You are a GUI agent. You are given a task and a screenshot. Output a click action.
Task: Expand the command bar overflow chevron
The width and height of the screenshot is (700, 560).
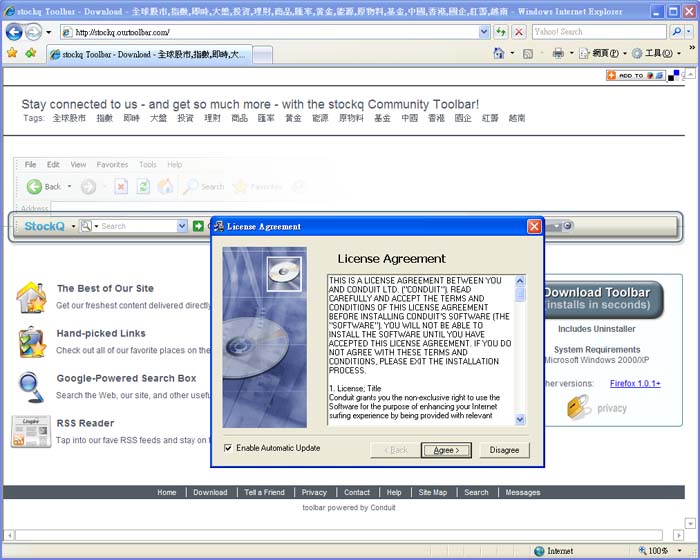[692, 47]
